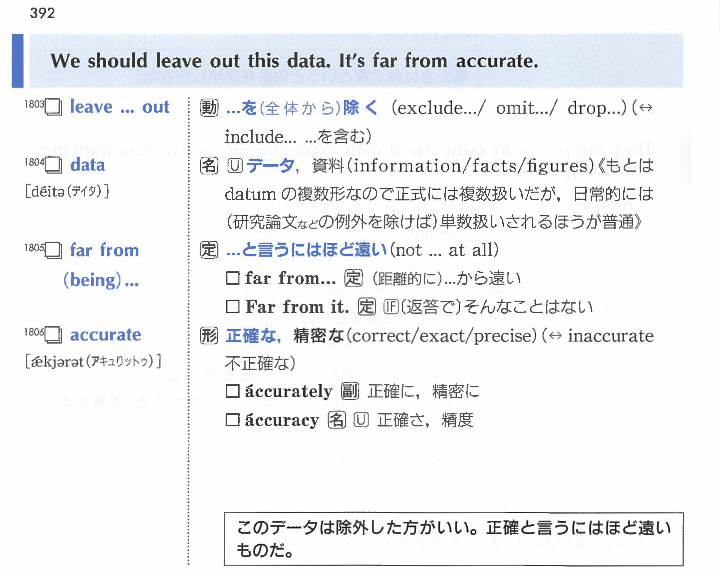Tick the checkbox beside entry 1804 data

pos(54,166)
